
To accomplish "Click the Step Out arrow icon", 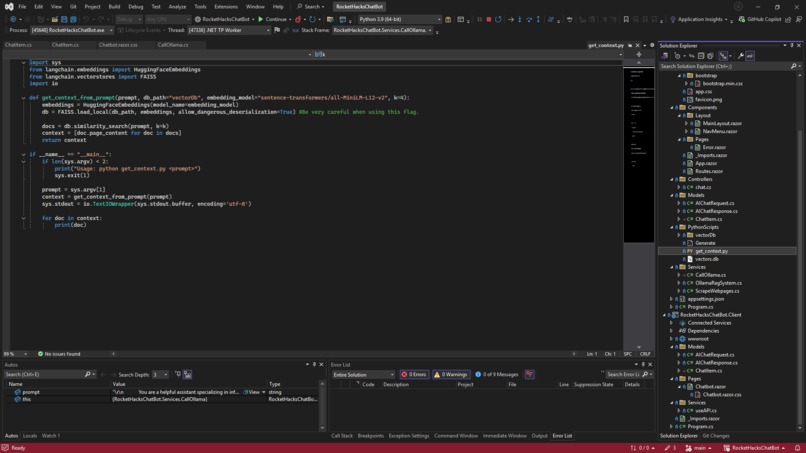I will [x=538, y=19].
